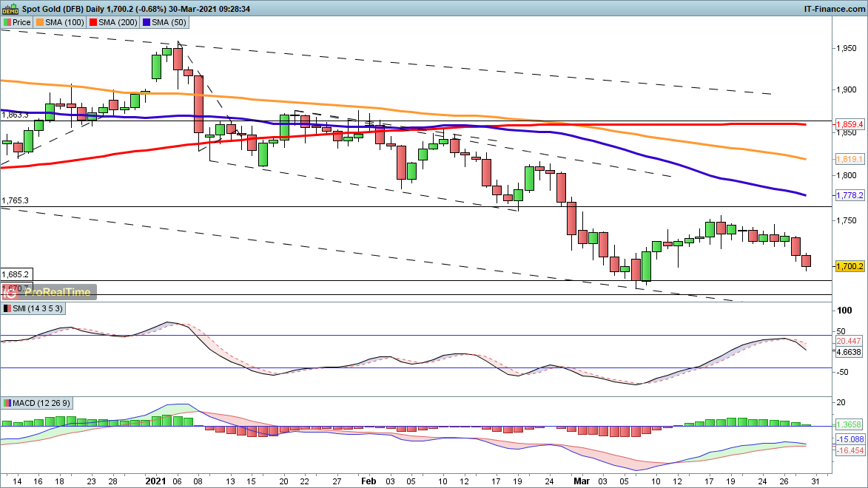Click the red 1,859.4 SMA value tag
The height and width of the screenshot is (488, 868).
(850, 124)
